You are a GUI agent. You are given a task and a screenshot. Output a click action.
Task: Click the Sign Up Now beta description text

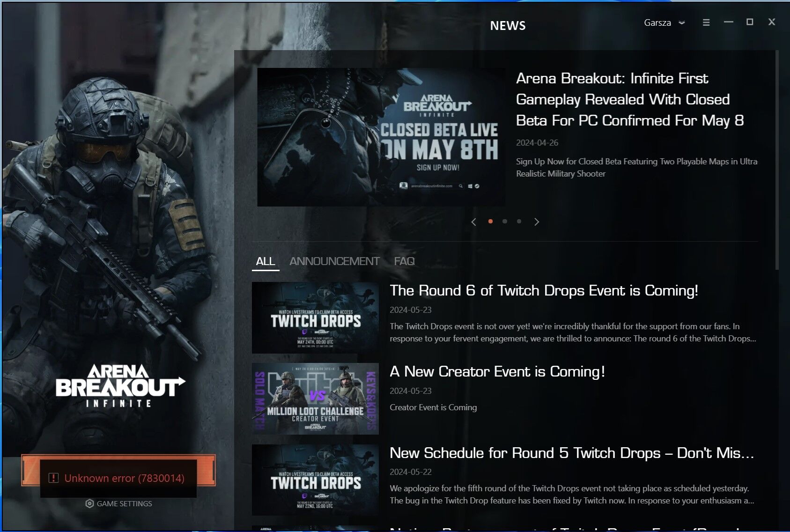[637, 168]
